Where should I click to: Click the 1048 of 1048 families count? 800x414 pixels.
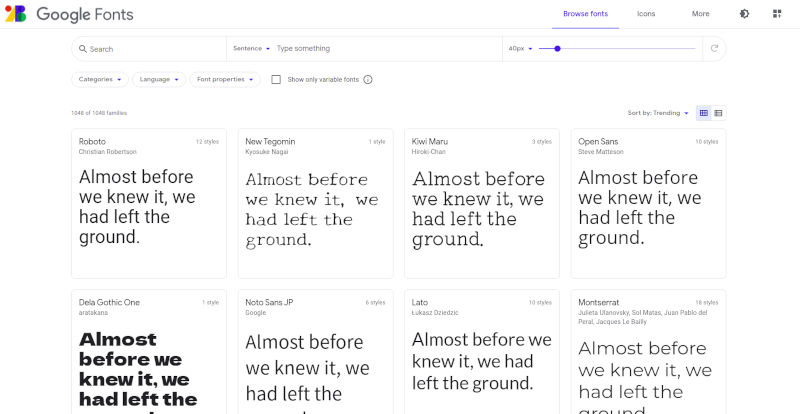pos(99,113)
